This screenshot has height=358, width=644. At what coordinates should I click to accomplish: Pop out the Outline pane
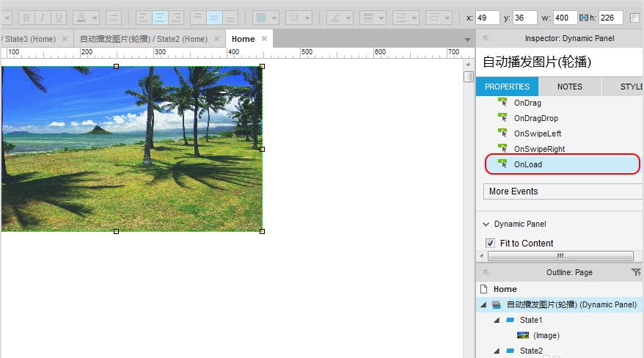pyautogui.click(x=486, y=272)
